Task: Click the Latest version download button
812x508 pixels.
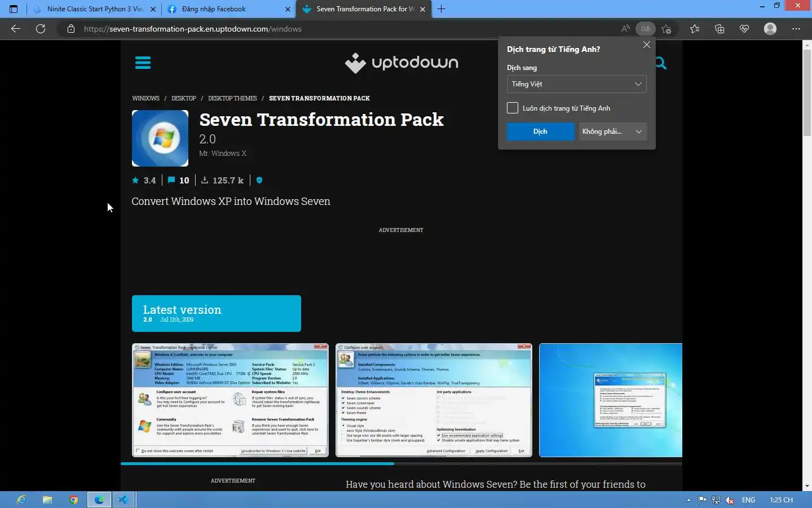Action: click(217, 313)
